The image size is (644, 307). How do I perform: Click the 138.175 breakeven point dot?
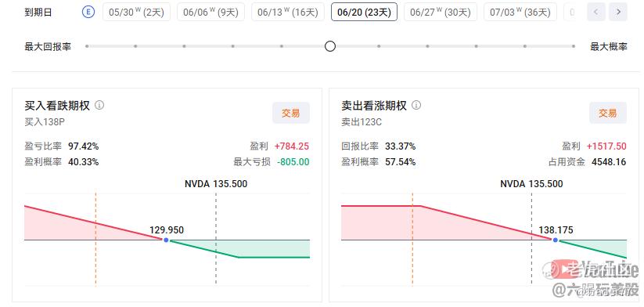click(x=556, y=240)
